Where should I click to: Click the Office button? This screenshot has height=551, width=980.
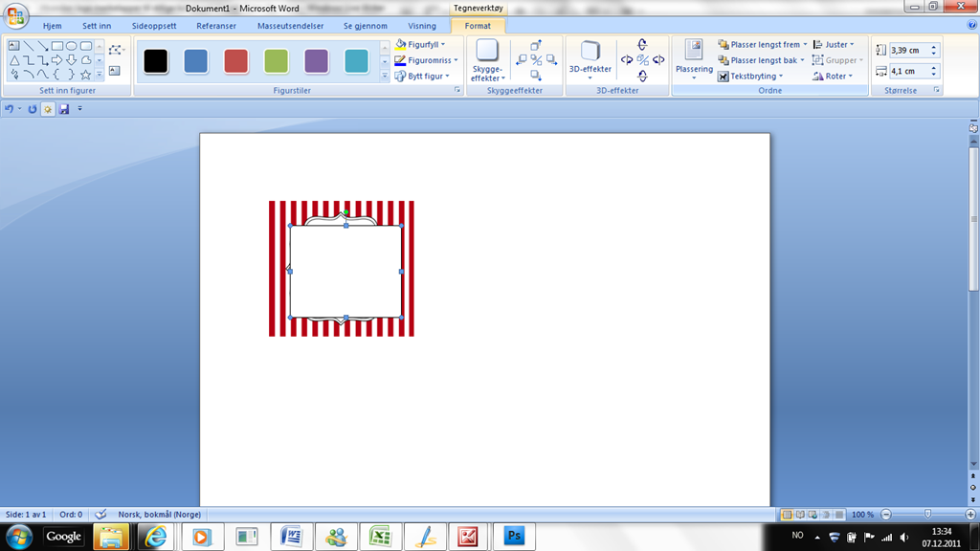coord(15,15)
